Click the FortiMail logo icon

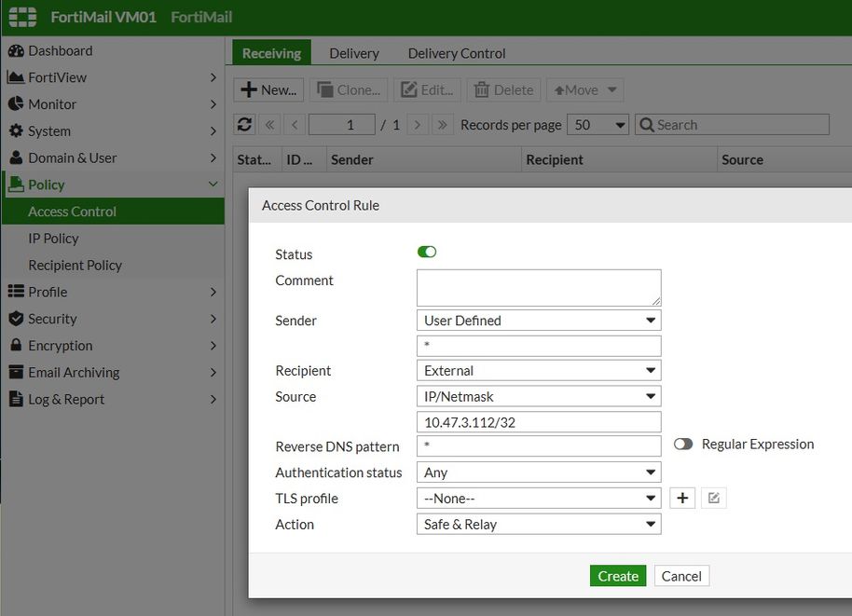(23, 18)
